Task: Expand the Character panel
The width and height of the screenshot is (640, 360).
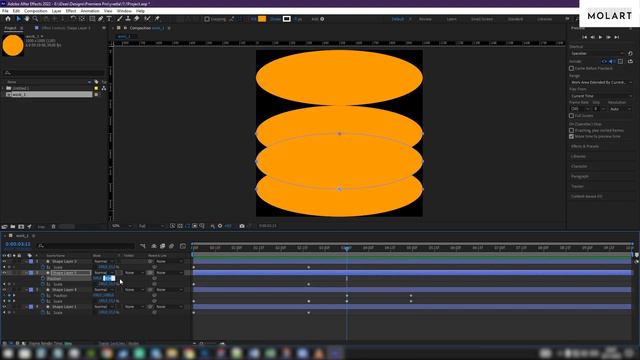Action: pos(579,166)
